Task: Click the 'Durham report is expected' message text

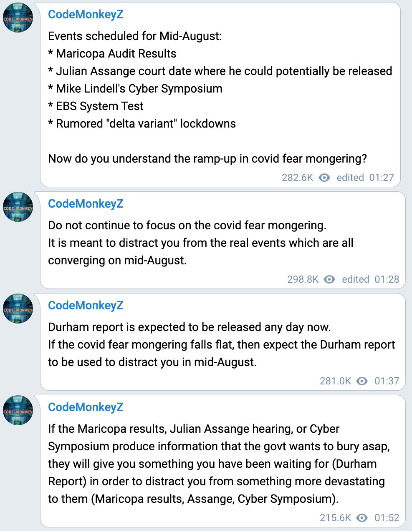Action: [189, 327]
